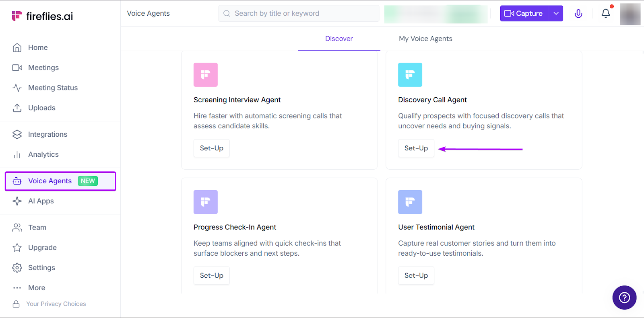This screenshot has height=318, width=644.
Task: Click the Upgrade star icon
Action: (17, 248)
